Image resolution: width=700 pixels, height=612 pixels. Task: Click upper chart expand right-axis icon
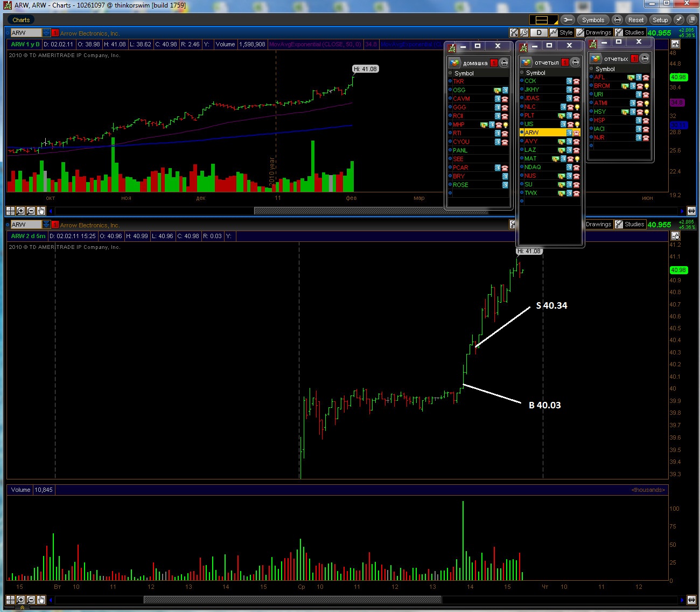(x=691, y=211)
